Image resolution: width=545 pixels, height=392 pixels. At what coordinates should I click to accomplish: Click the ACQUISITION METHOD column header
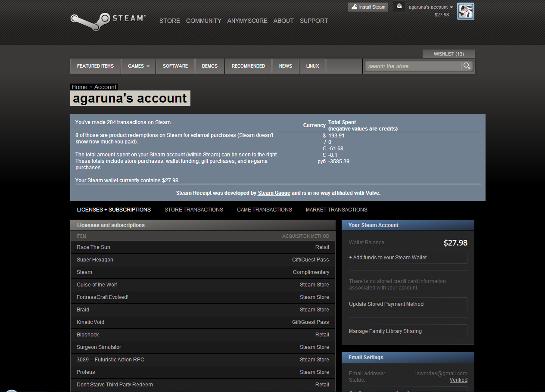tap(305, 236)
